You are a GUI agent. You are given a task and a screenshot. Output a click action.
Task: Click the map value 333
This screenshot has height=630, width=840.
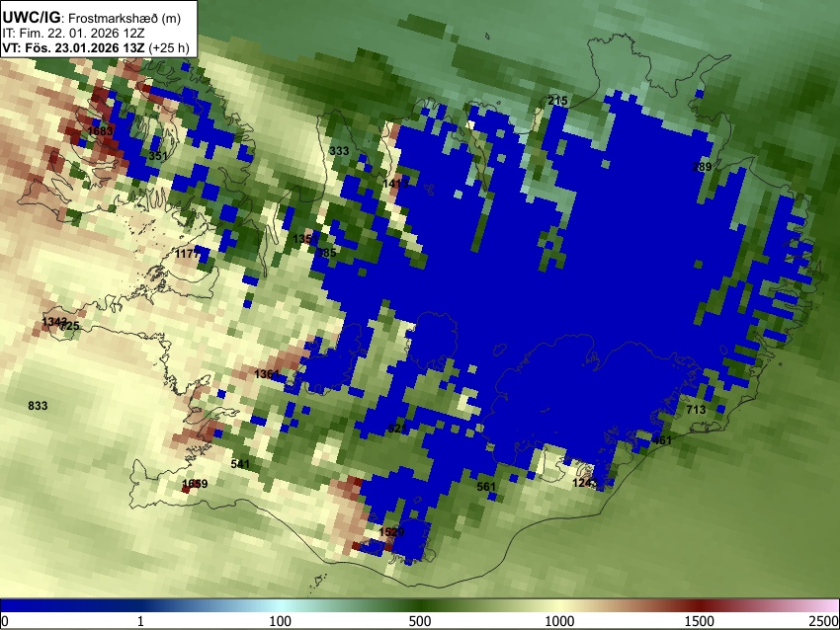339,151
